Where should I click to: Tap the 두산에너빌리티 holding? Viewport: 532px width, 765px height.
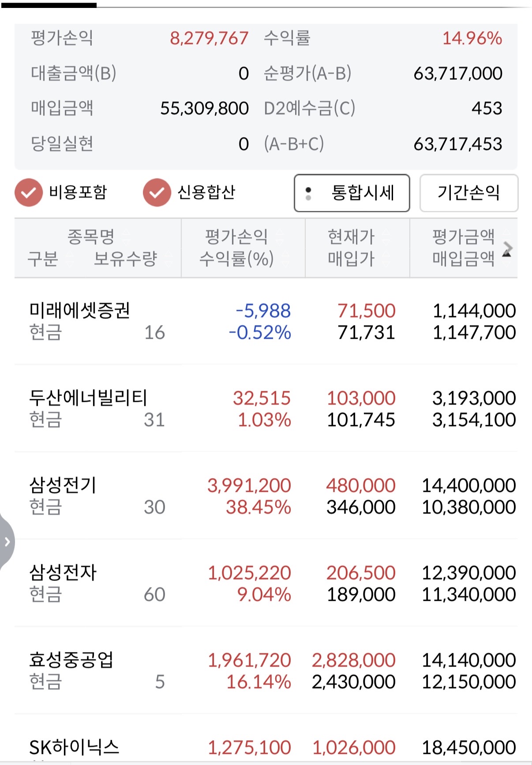point(88,398)
